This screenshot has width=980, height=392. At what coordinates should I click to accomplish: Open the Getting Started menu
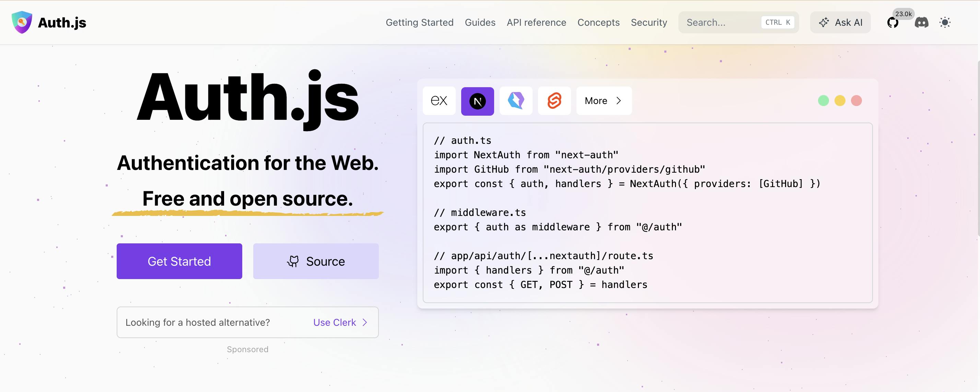pyautogui.click(x=419, y=22)
